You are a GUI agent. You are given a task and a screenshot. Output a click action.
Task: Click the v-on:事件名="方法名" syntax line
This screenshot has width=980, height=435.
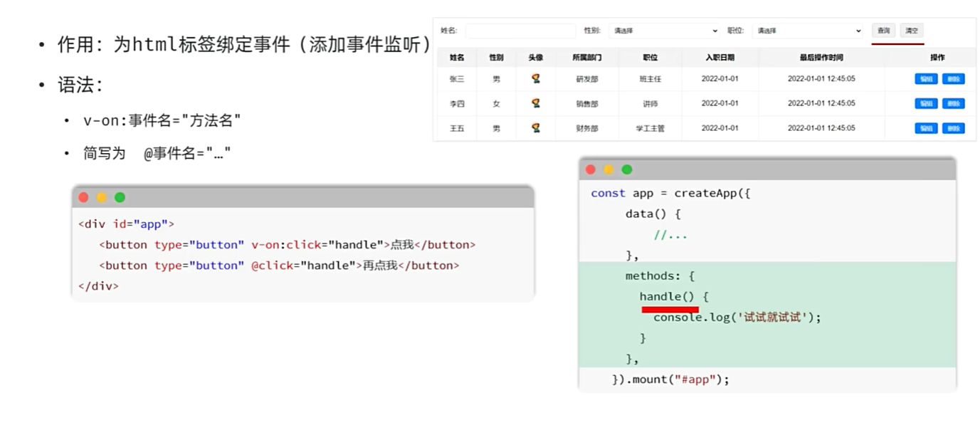[162, 121]
